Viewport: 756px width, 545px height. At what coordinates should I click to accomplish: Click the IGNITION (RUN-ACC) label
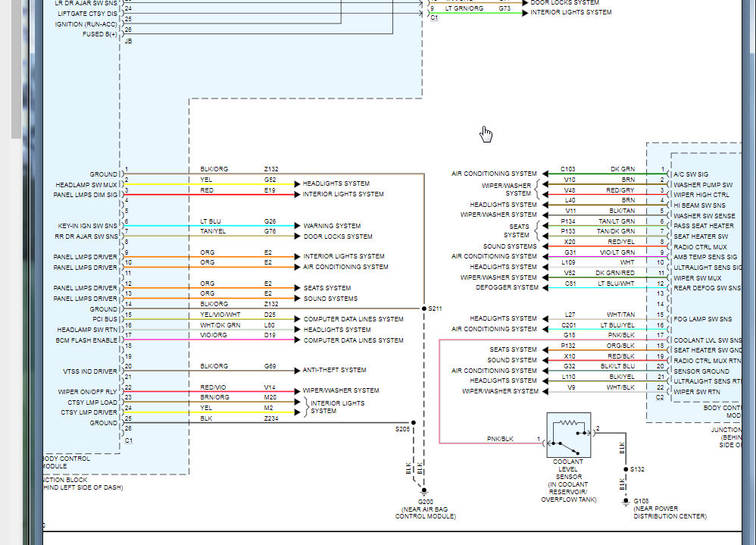click(x=86, y=24)
